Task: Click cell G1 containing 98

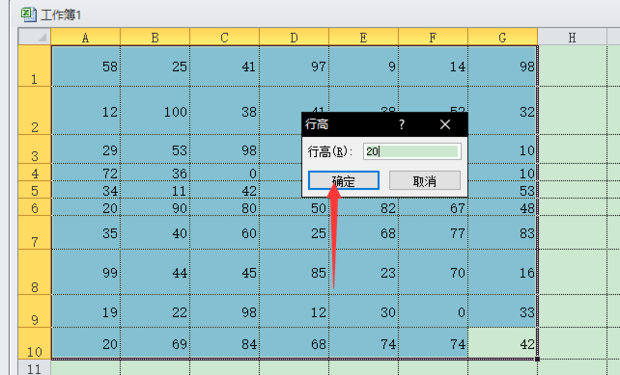Action: (503, 66)
